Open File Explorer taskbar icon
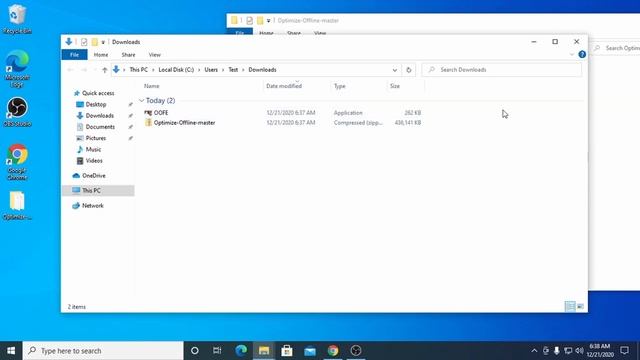 coord(264,351)
